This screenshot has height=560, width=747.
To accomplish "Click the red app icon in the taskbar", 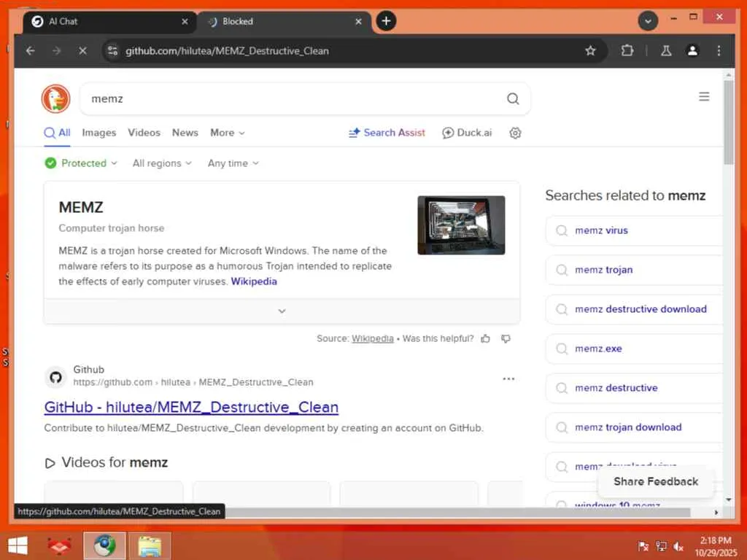I will pyautogui.click(x=60, y=545).
